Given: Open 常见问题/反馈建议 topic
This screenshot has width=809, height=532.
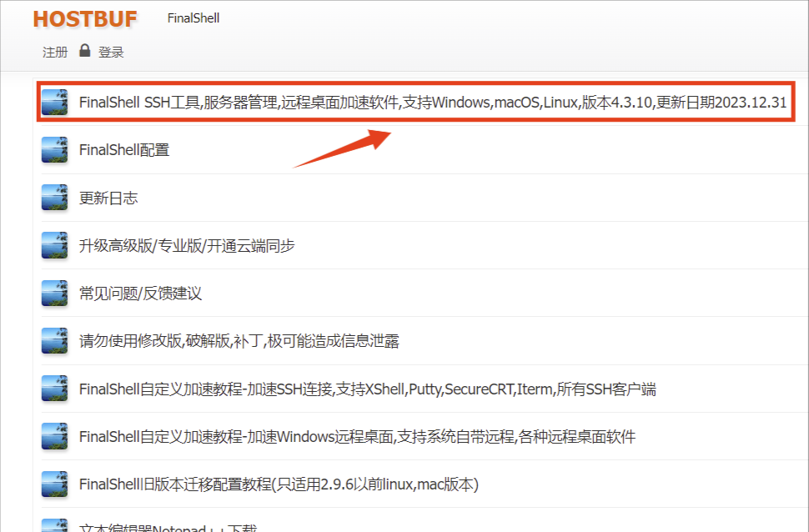Looking at the screenshot, I should point(140,293).
